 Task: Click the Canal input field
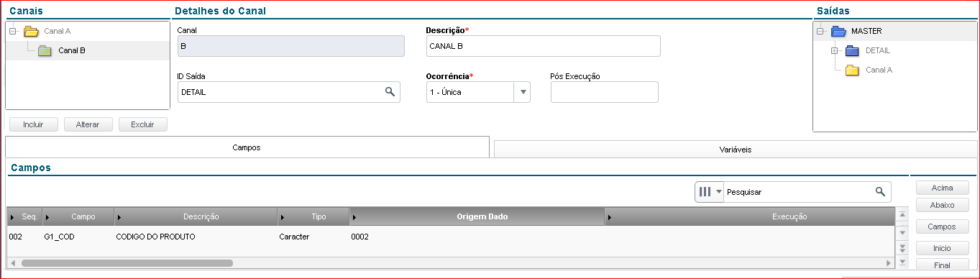290,46
